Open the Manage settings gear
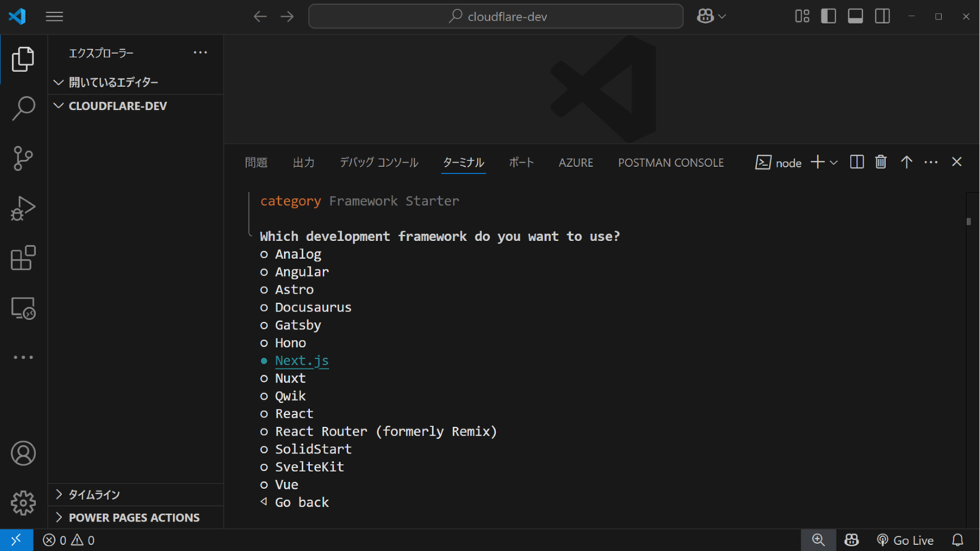The width and height of the screenshot is (980, 551). tap(23, 503)
